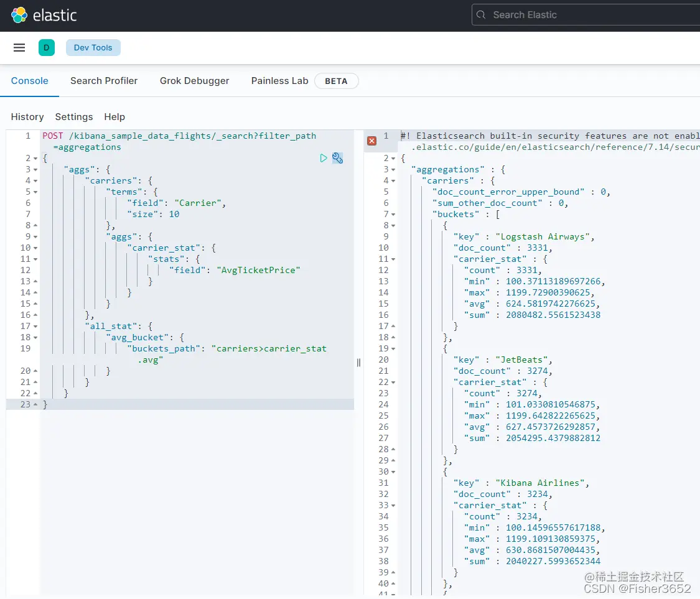This screenshot has width=700, height=599.
Task: Switch to the Console tab
Action: (x=29, y=81)
